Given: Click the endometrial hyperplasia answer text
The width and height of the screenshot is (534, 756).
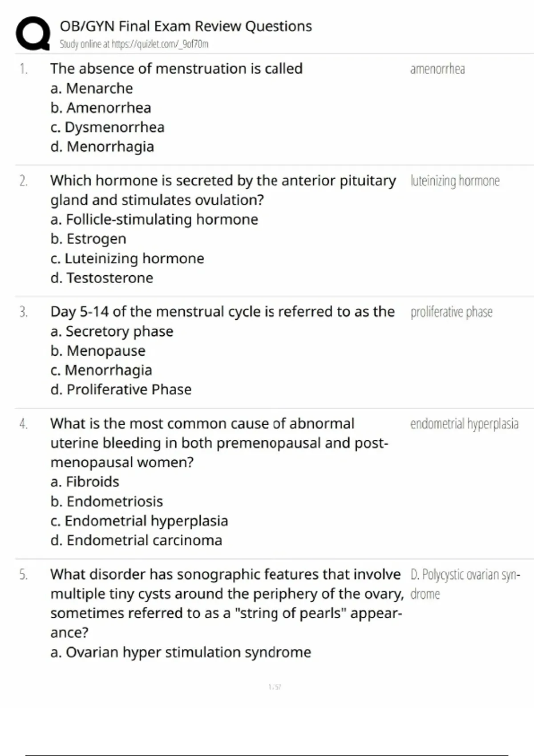Looking at the screenshot, I should pos(464,424).
